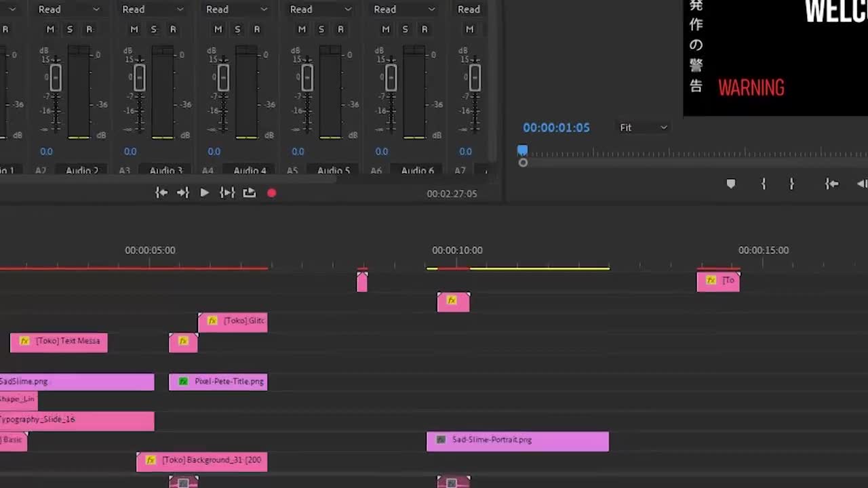Select the [To clip near 00:00:15:00
The image size is (868, 488).
click(x=718, y=281)
